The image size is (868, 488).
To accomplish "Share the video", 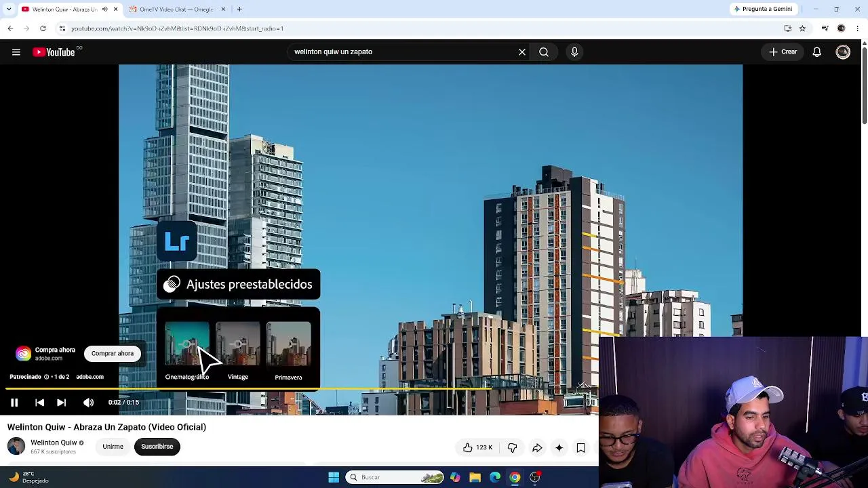I will click(x=537, y=447).
